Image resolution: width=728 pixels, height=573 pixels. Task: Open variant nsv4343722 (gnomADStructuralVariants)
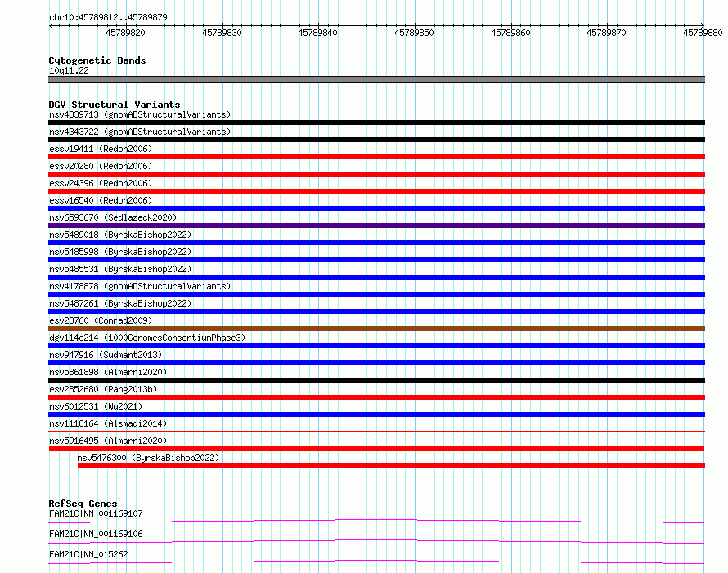[x=140, y=132]
